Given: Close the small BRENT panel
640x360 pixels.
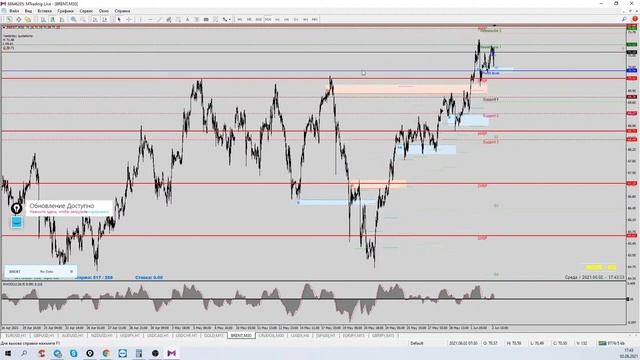Looking at the screenshot, I should [71, 271].
